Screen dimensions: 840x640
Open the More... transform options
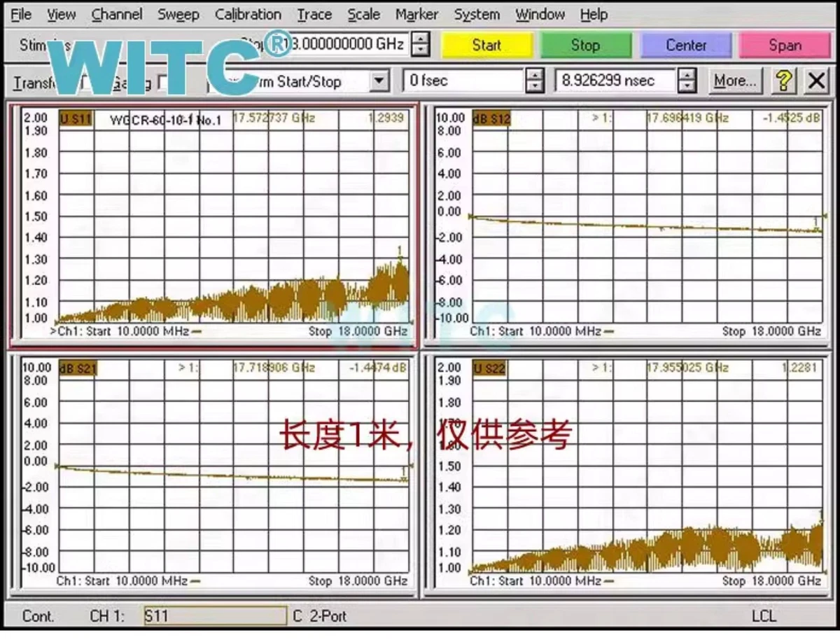[x=734, y=81]
